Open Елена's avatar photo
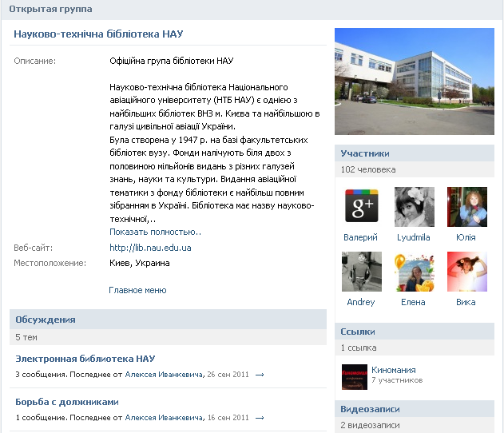Viewport: 504px width, 433px height. tap(415, 272)
